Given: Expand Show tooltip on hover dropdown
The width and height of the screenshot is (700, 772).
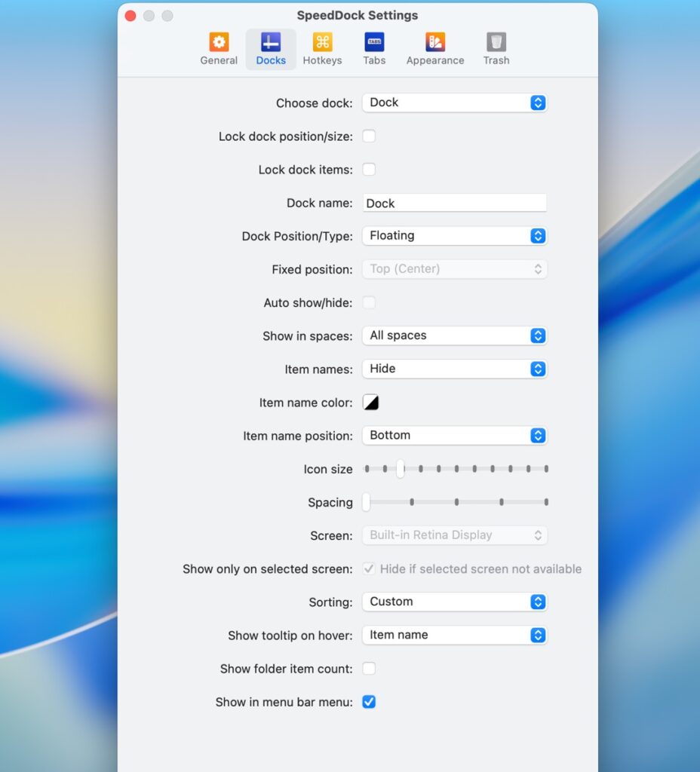Looking at the screenshot, I should tap(454, 635).
